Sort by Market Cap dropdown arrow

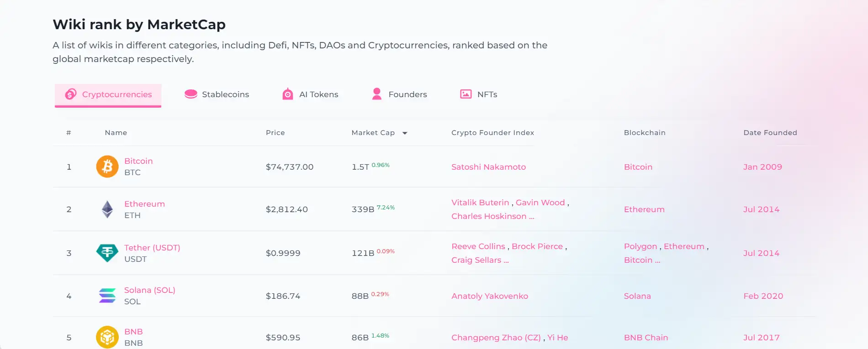coord(405,133)
